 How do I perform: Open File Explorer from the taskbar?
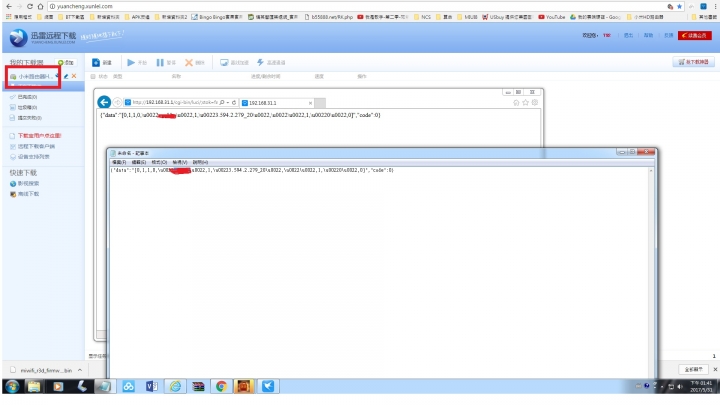(x=34, y=386)
